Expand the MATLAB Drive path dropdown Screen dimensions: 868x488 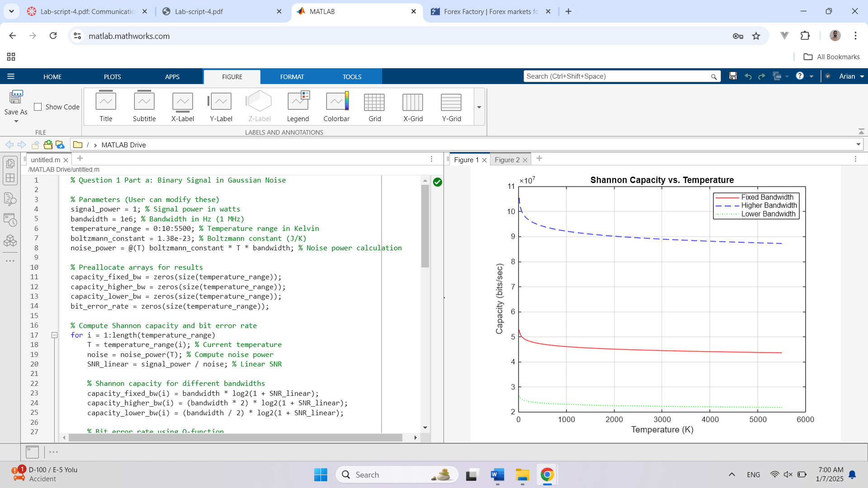(x=858, y=145)
